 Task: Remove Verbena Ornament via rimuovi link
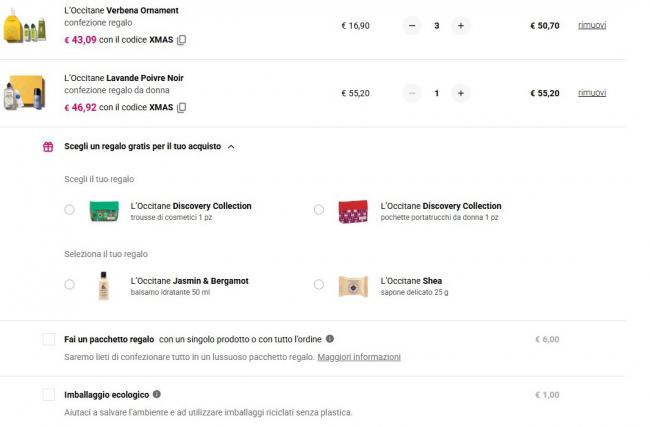point(592,26)
